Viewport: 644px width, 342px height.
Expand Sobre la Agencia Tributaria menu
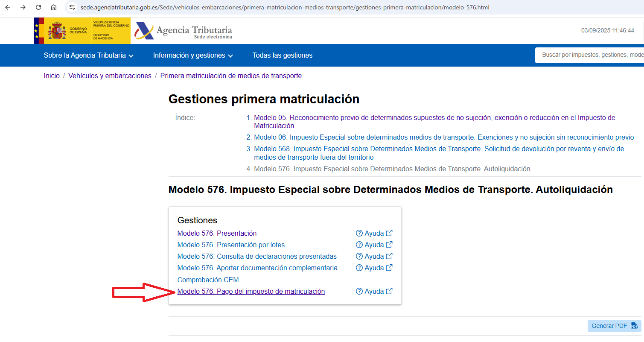pyautogui.click(x=89, y=56)
